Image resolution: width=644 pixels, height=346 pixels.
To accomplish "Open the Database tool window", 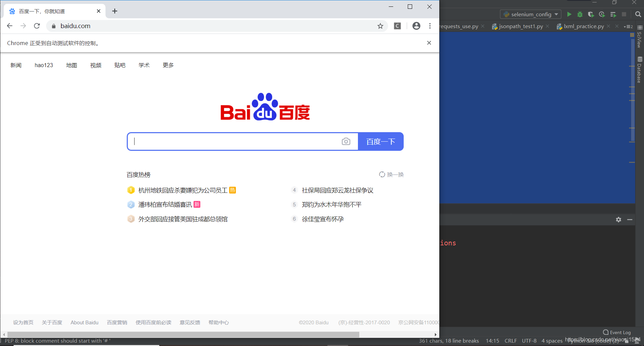I will pyautogui.click(x=640, y=70).
